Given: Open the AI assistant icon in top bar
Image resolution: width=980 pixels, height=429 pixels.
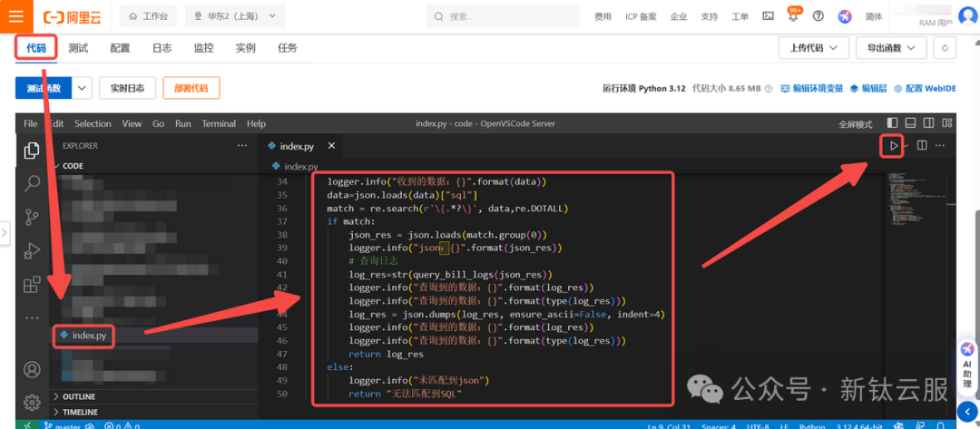Looking at the screenshot, I should pyautogui.click(x=845, y=16).
